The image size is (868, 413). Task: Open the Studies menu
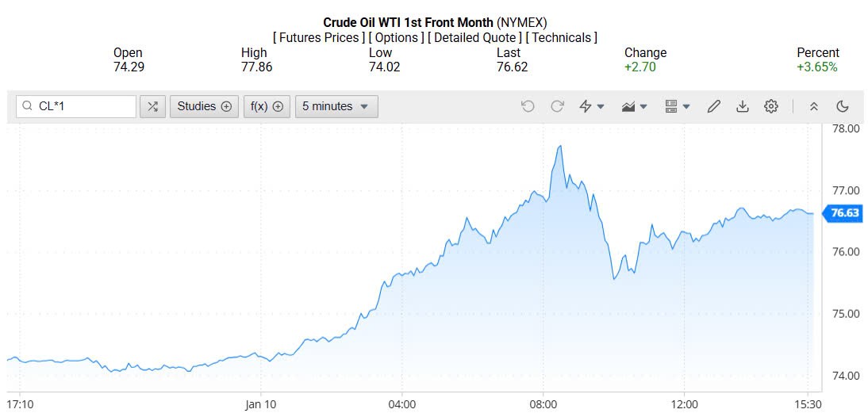(204, 106)
